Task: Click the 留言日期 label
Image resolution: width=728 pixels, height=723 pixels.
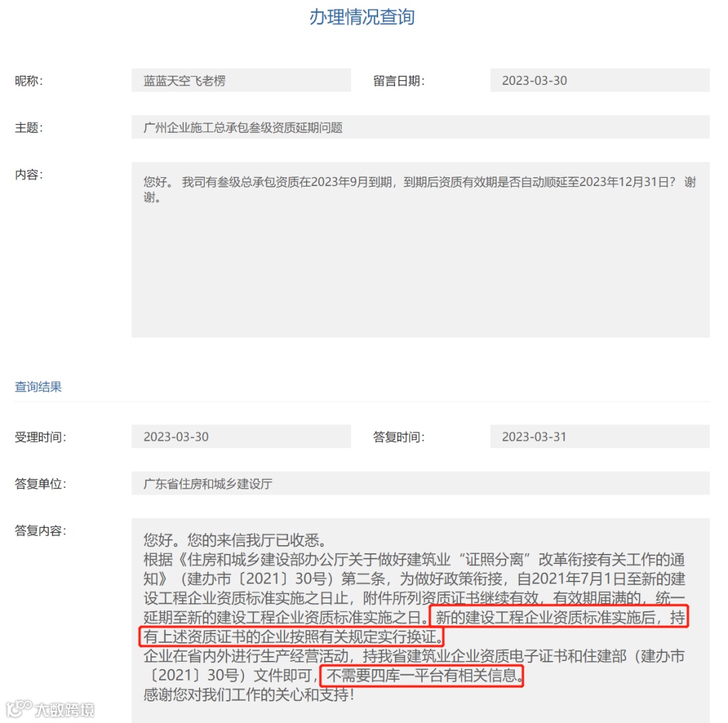Action: point(399,81)
